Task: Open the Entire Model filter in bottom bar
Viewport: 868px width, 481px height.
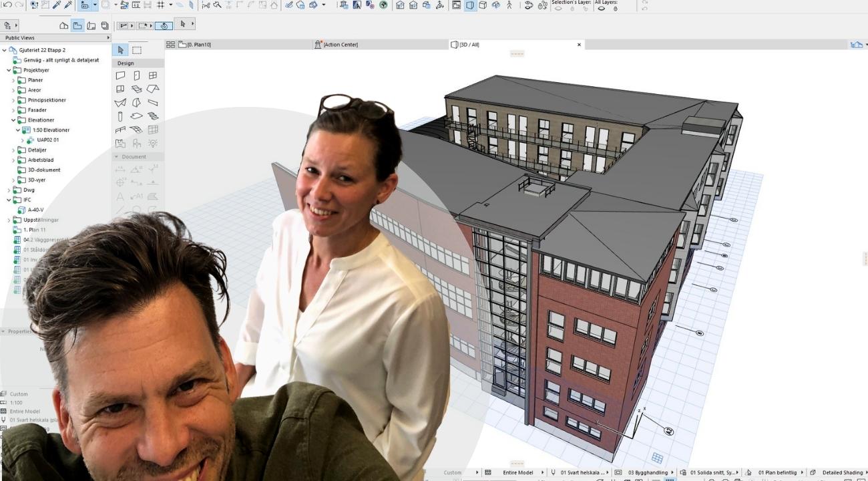Action: (x=515, y=472)
